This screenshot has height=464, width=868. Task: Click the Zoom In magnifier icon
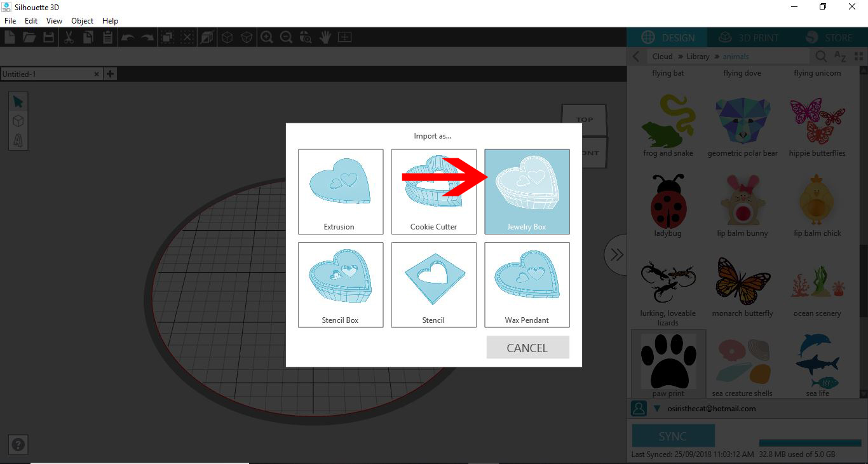pos(267,38)
